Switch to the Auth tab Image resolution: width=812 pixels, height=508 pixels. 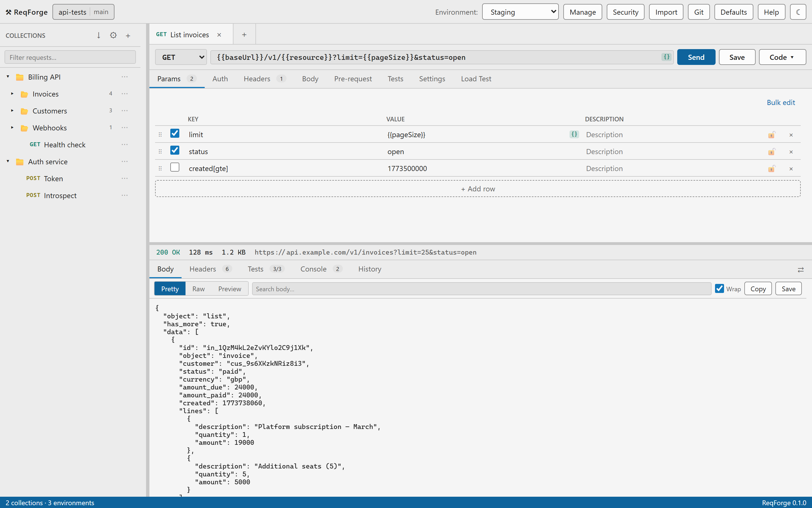click(220, 79)
